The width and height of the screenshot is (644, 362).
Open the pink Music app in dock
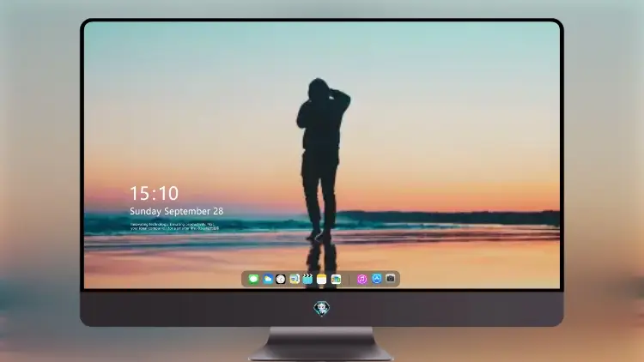[x=361, y=279]
